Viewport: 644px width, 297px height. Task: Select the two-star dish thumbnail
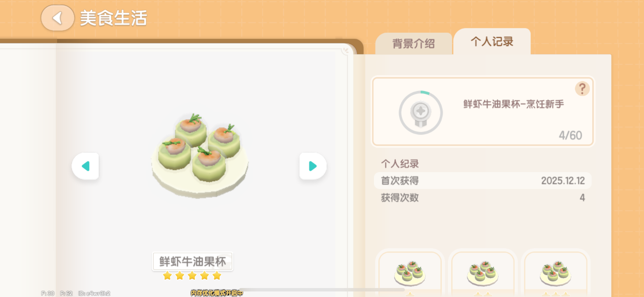[483, 274]
